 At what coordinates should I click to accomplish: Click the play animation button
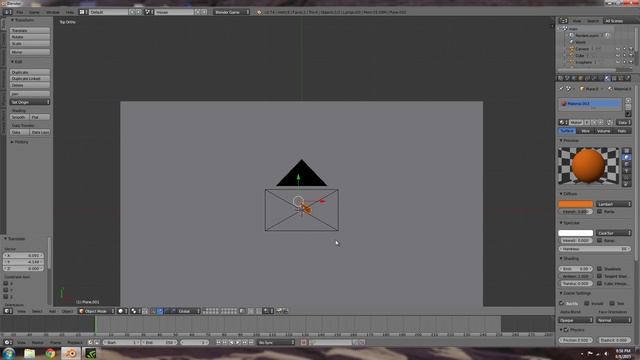click(x=238, y=342)
